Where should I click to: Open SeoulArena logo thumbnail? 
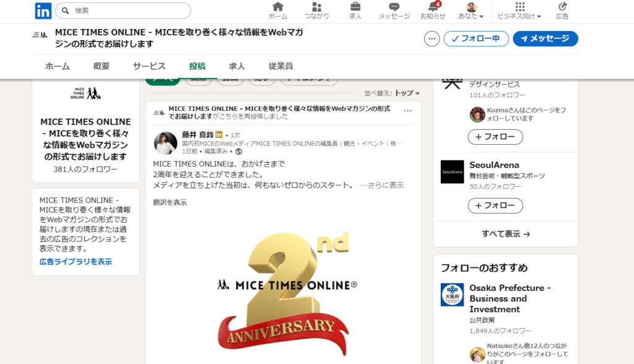(x=452, y=172)
